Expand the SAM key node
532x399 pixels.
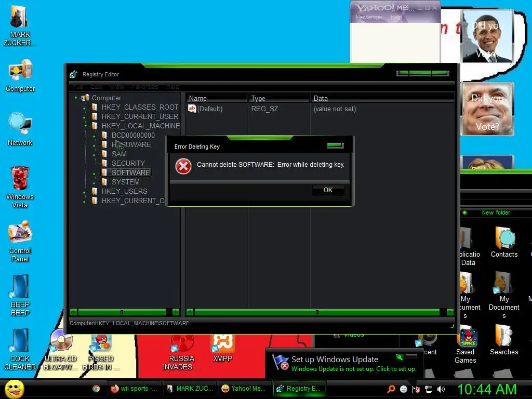[95, 155]
